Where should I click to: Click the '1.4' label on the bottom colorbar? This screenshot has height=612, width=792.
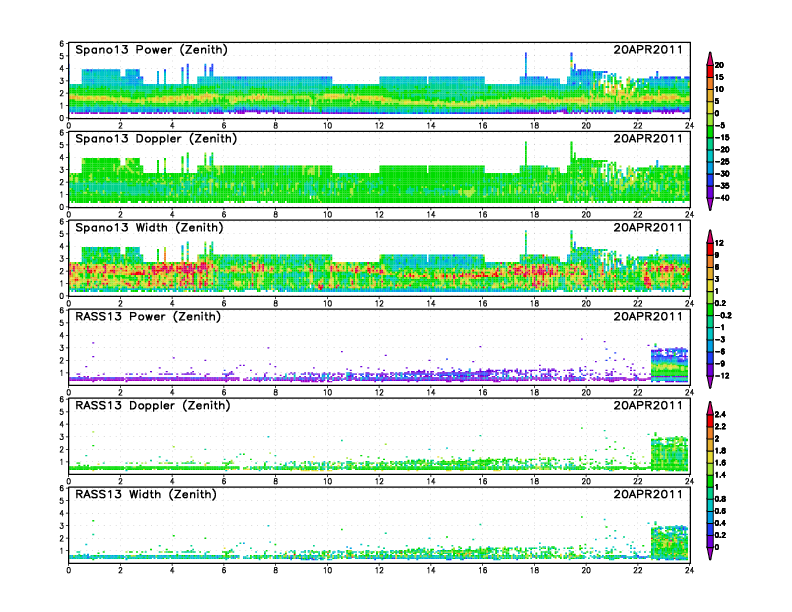720,475
